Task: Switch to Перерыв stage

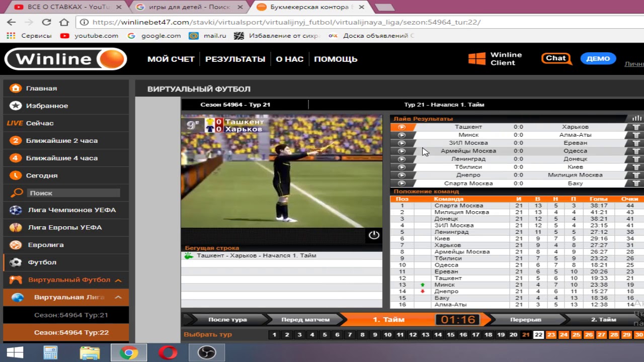Action: point(526,319)
